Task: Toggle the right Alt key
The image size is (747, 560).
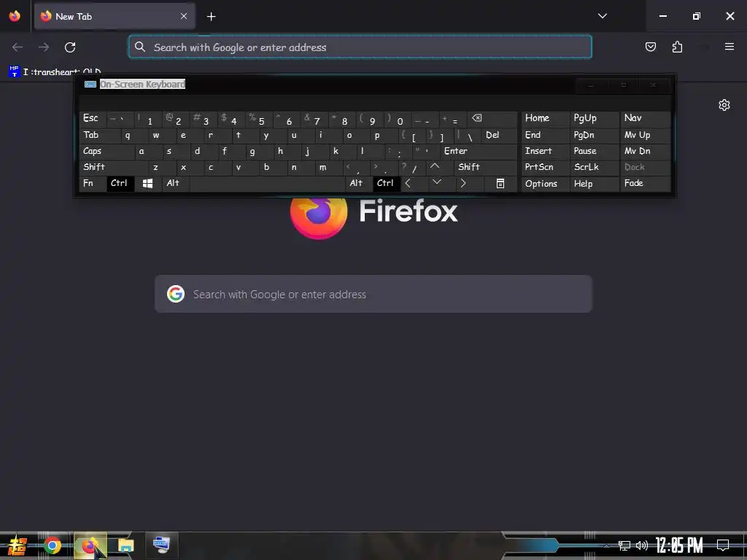Action: click(358, 183)
